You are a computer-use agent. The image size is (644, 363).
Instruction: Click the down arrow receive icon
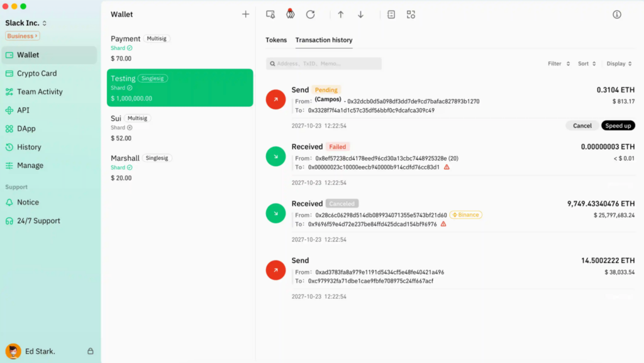pos(360,14)
